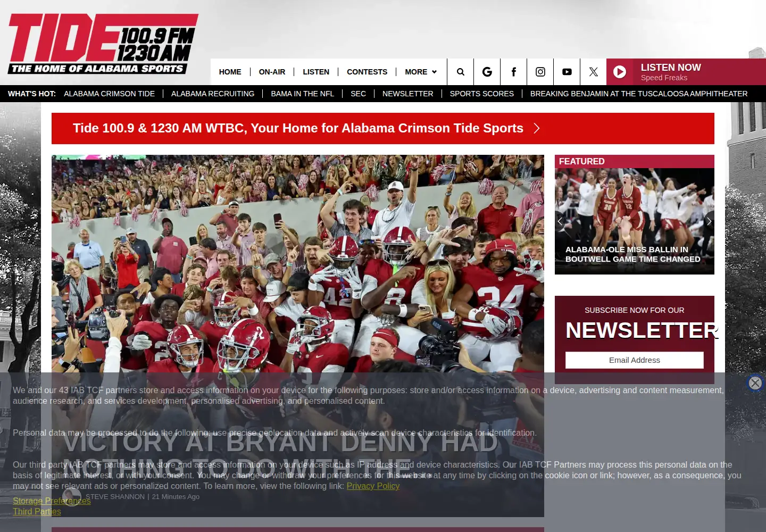Open the LISTEN menu
The height and width of the screenshot is (532, 766).
pyautogui.click(x=316, y=72)
